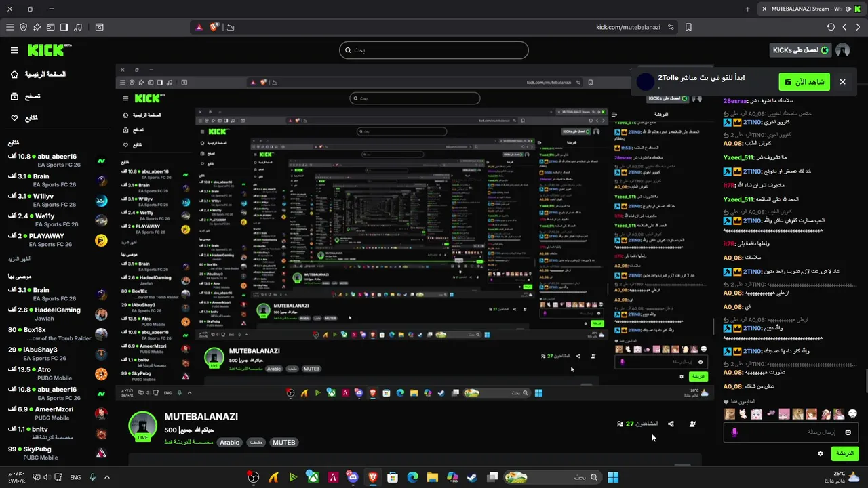The height and width of the screenshot is (488, 868).
Task: Expand أظهر المزيد show more in sidebar
Action: [19, 259]
